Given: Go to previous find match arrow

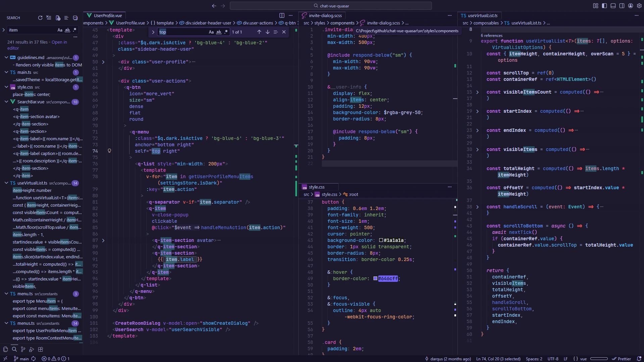Looking at the screenshot, I should [259, 32].
